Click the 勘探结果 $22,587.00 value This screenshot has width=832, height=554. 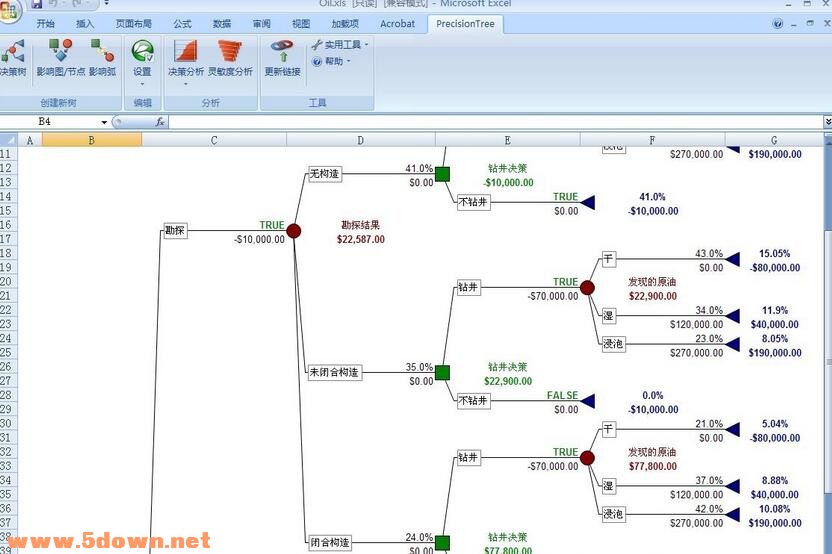pyautogui.click(x=361, y=239)
